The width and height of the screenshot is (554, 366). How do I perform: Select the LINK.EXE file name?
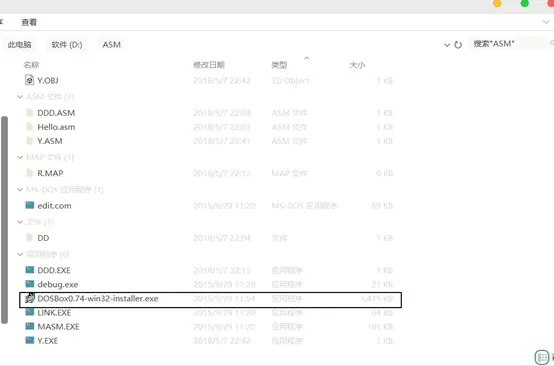click(x=54, y=313)
